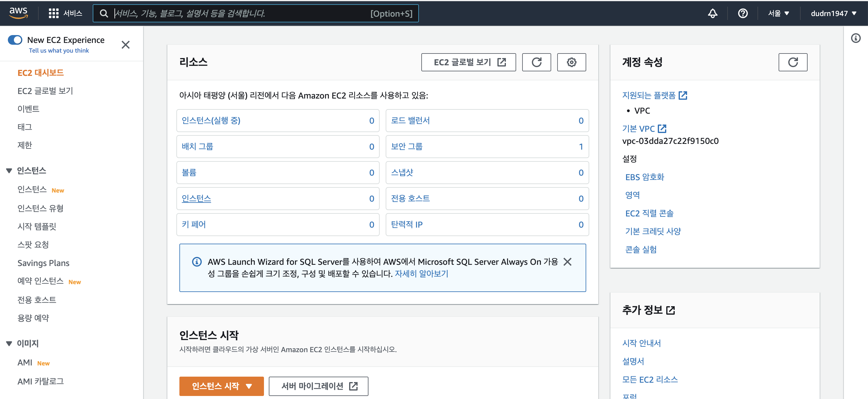Click the AWS logo home icon
Image resolution: width=868 pixels, height=399 pixels.
click(18, 13)
